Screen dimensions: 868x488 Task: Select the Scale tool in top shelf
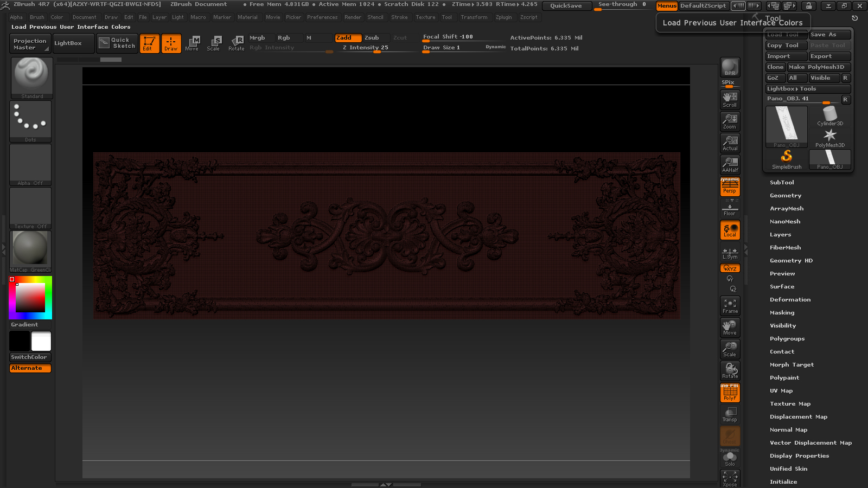(214, 43)
